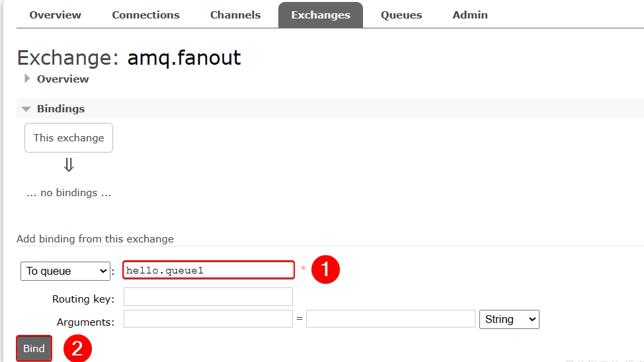Screen dimensions: 644x362
Task: Click the Arguments key input box
Action: click(x=208, y=319)
